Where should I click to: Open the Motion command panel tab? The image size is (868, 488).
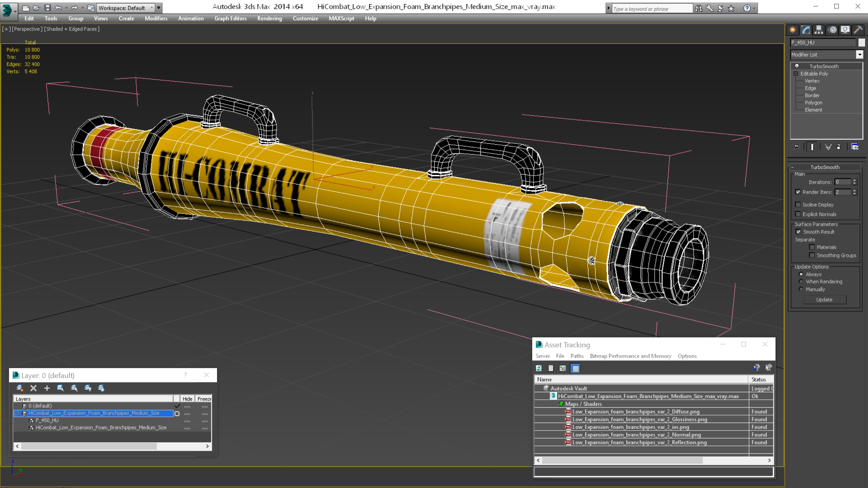tap(832, 30)
